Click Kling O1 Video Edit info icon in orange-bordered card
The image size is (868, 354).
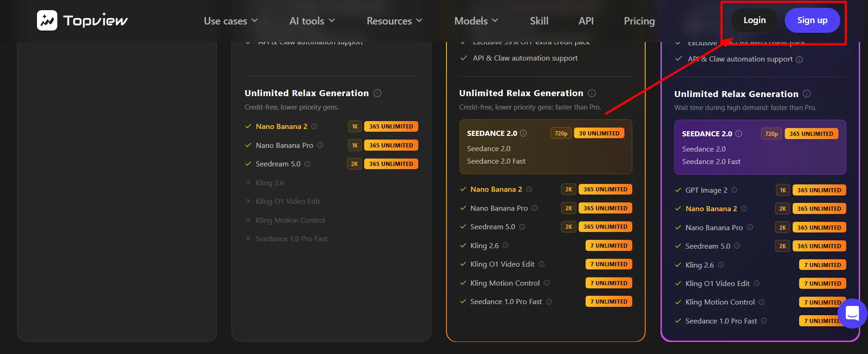click(x=542, y=264)
